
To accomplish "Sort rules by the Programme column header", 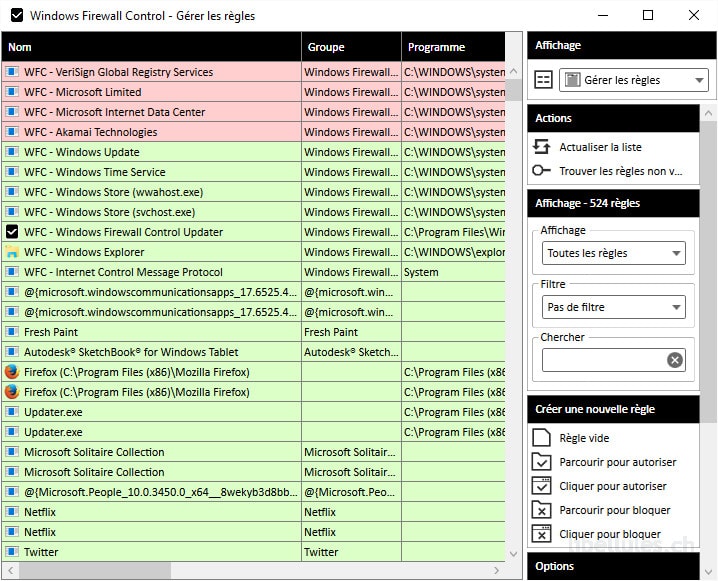I will point(453,47).
